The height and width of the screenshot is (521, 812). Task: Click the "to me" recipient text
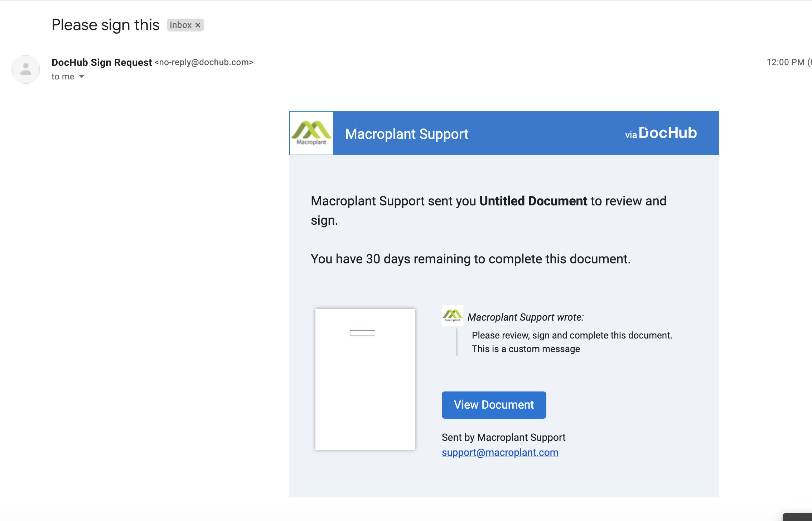click(x=63, y=77)
